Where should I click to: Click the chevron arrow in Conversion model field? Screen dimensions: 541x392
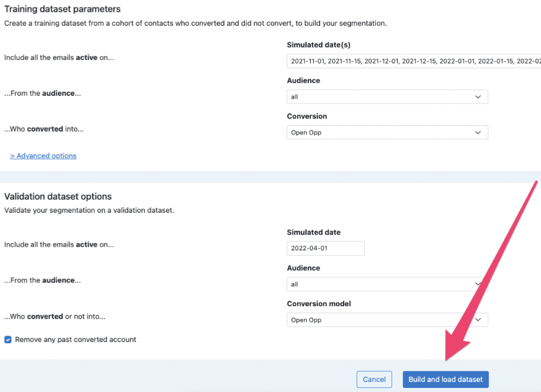[478, 320]
